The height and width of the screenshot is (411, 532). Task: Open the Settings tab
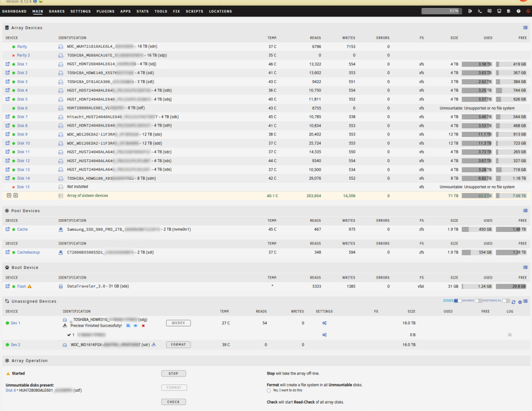(80, 11)
